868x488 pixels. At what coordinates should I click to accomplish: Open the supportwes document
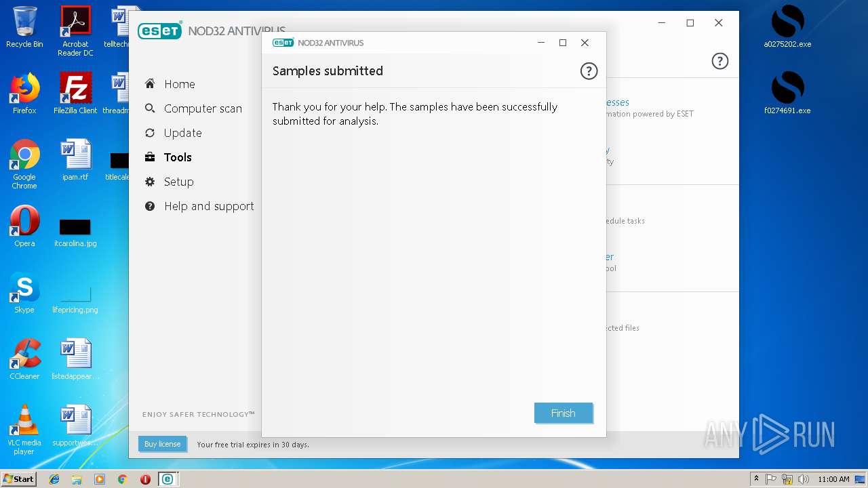(75, 426)
